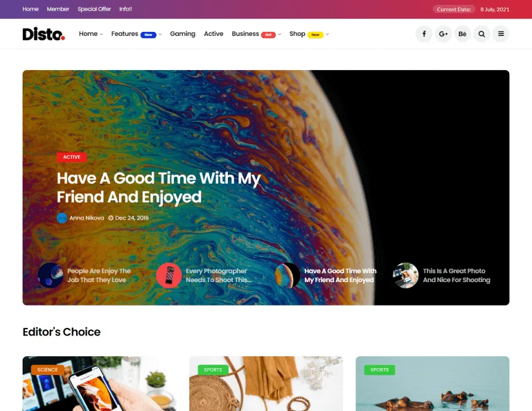Expand the Shop menu dropdown

click(328, 34)
